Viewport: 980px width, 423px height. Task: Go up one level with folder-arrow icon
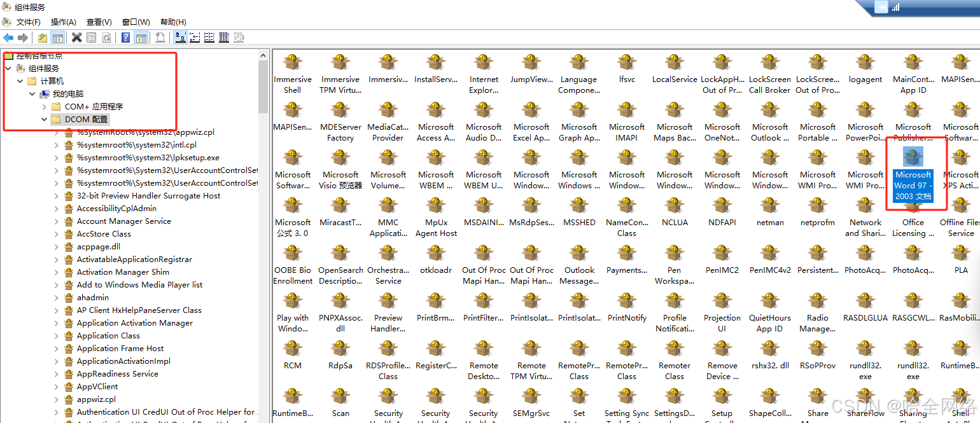[x=43, y=38]
